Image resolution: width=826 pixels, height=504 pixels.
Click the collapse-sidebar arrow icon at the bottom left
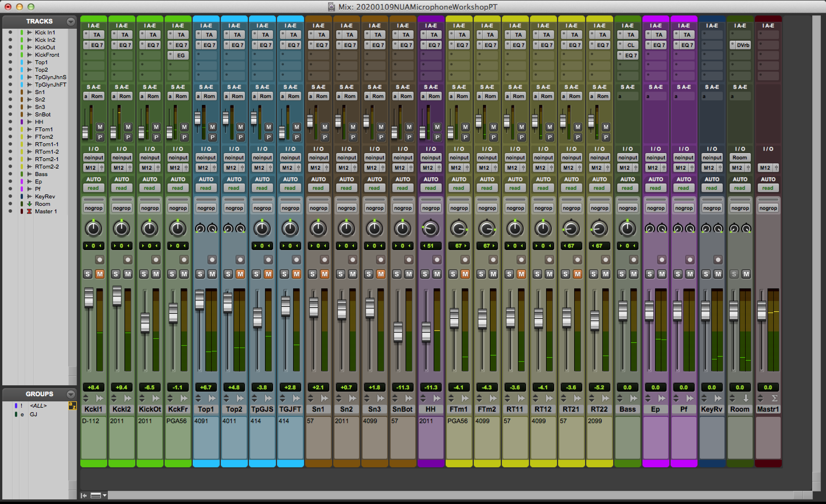84,495
